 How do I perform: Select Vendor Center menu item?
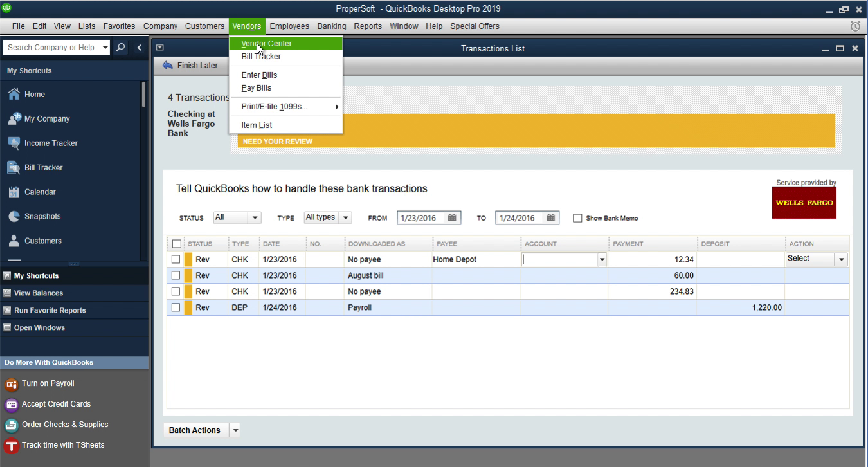tap(285, 44)
